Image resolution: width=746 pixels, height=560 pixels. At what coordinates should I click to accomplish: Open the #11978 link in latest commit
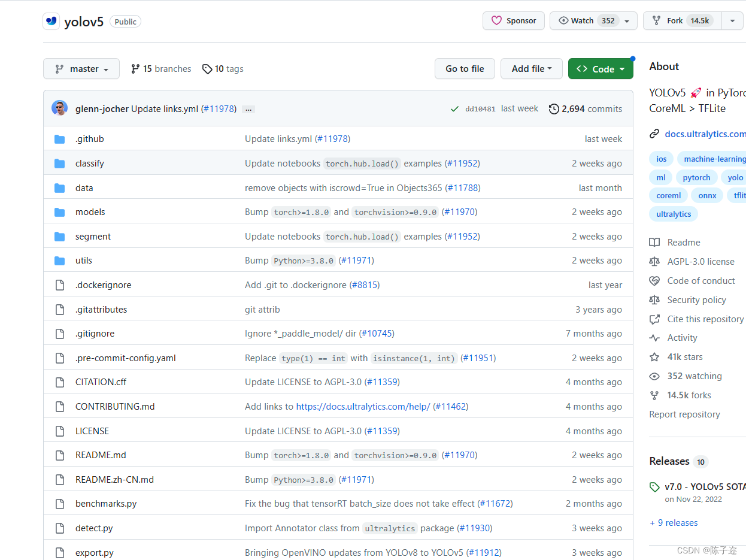pyautogui.click(x=219, y=109)
